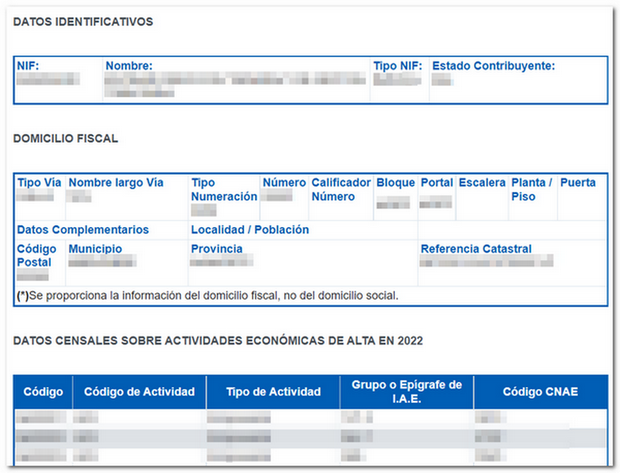Select the Bloque field label
This screenshot has width=620, height=473.
(395, 183)
